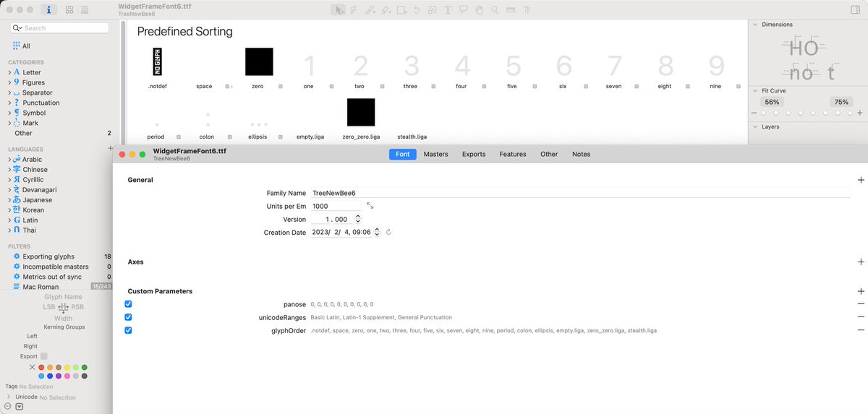Select the Font tab

(402, 154)
